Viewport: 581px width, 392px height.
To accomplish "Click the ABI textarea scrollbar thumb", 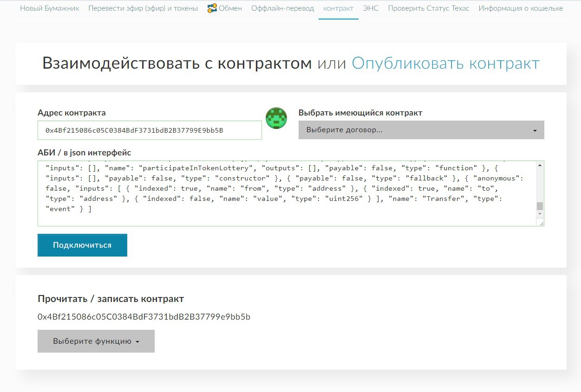I will click(540, 206).
